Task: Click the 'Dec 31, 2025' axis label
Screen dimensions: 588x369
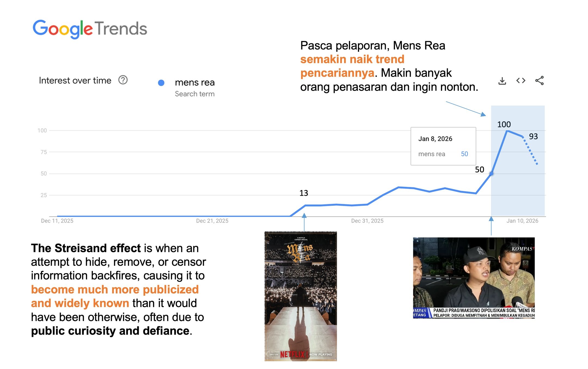Action: pos(367,221)
